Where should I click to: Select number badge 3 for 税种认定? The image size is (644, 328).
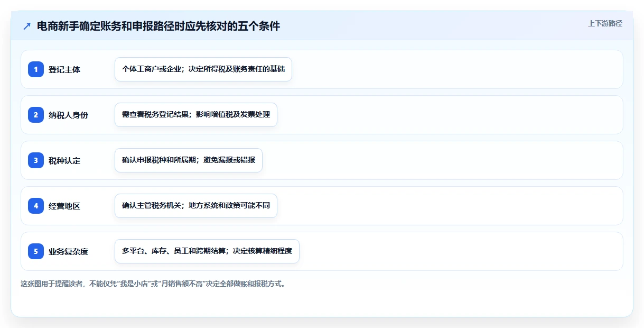(36, 160)
